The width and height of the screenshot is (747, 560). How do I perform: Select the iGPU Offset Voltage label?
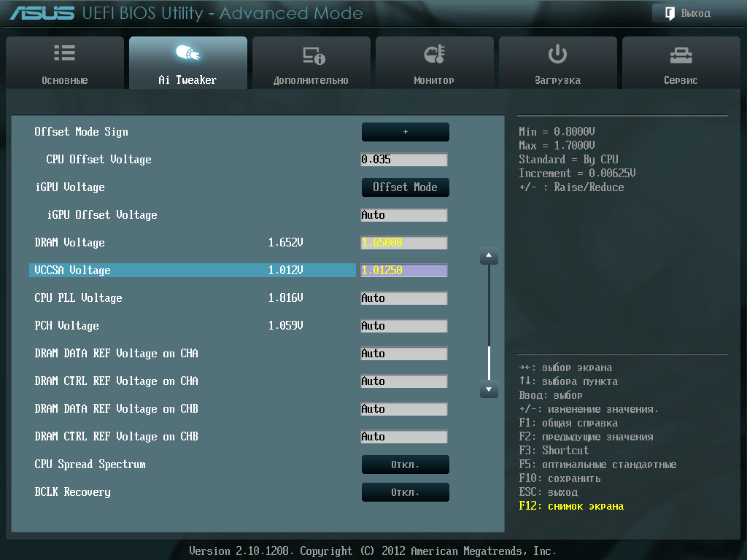click(102, 215)
